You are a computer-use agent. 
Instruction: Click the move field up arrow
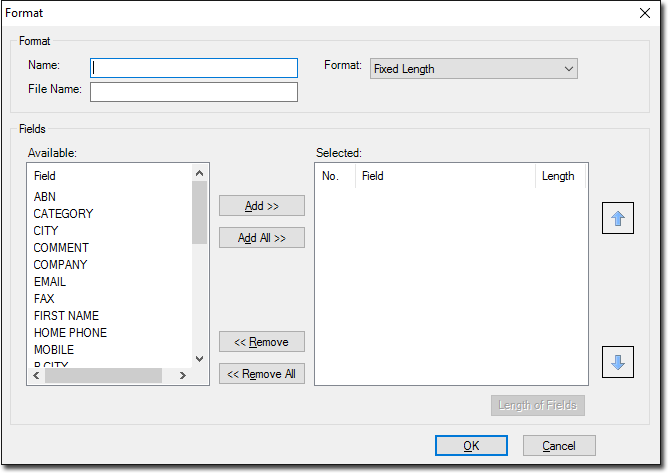coord(617,219)
